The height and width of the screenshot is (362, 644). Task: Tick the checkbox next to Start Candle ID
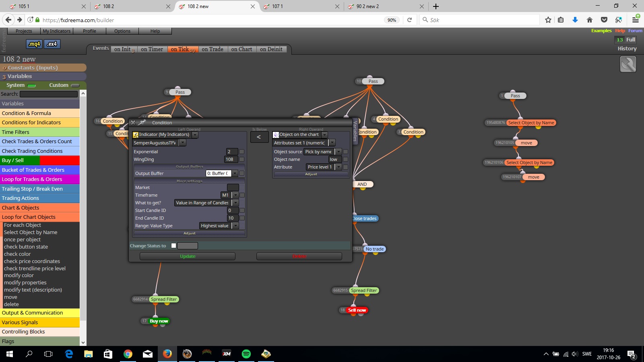[242, 210]
